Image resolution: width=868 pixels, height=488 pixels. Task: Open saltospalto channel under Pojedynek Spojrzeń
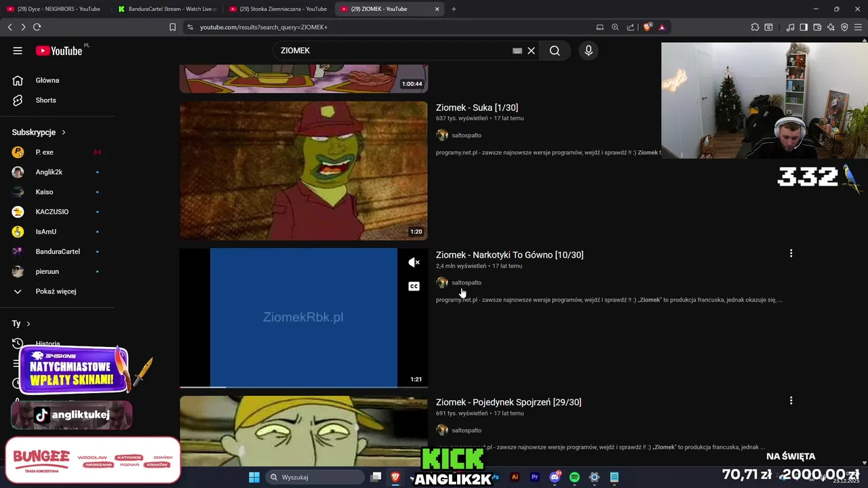(467, 430)
